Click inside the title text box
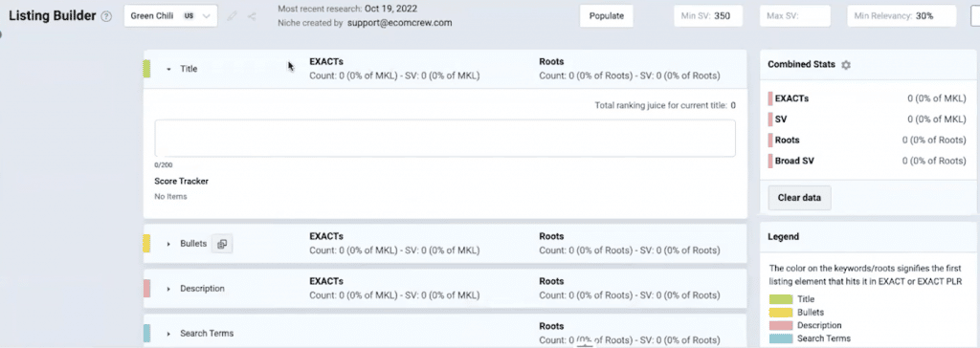 click(445, 138)
